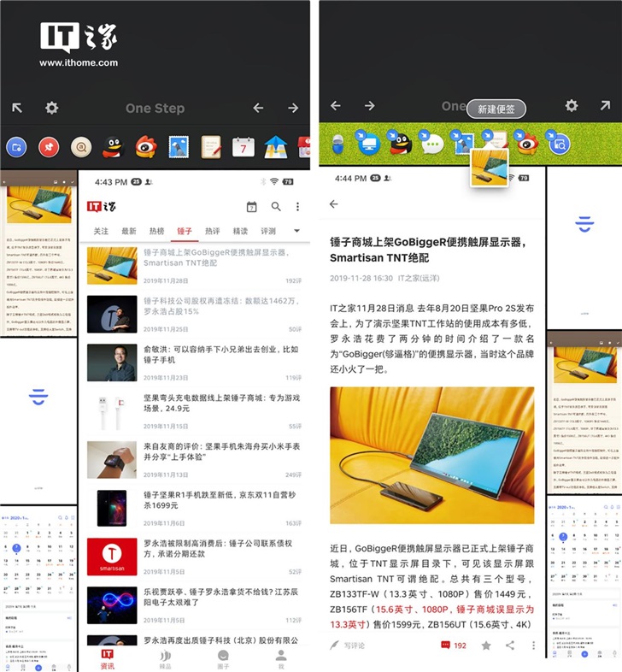Open news item 乐视贾跃亭、锤子罗永浩拿货不给钱
Viewport: 622px width, 672px height.
[195, 605]
